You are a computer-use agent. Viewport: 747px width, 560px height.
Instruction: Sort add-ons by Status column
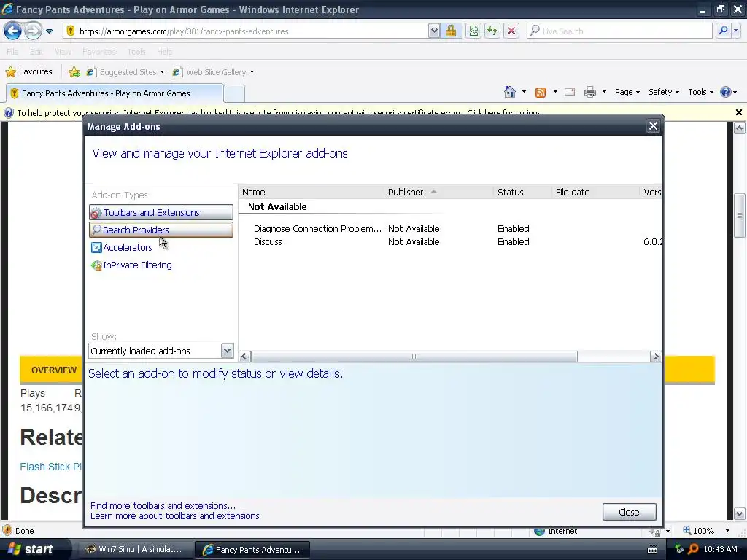(522, 192)
